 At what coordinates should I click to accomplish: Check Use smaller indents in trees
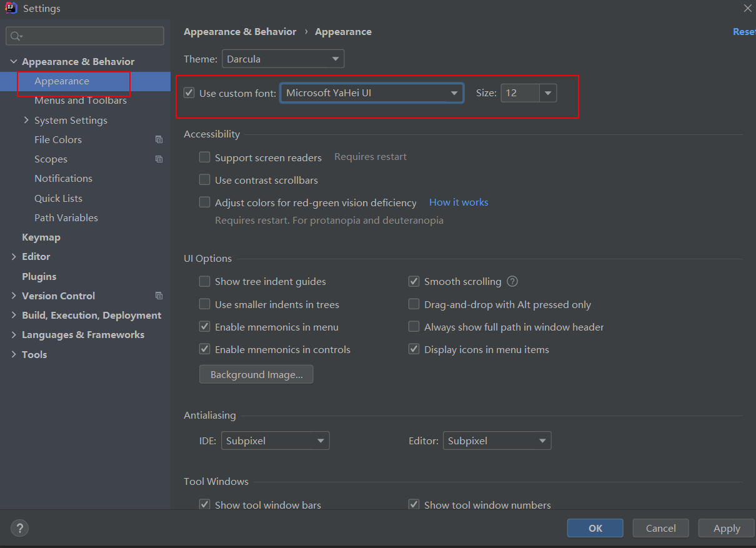204,304
